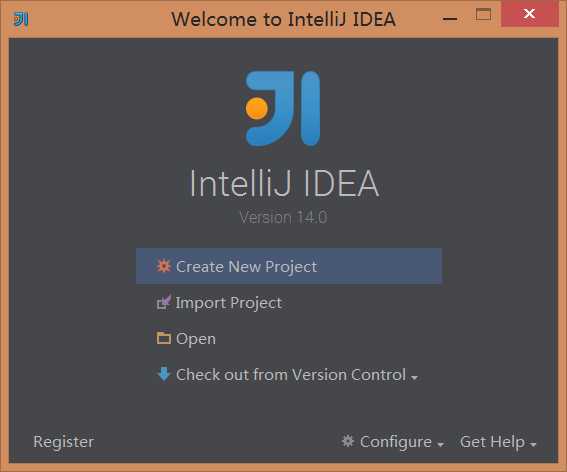Click the blue download arrow checkout icon
This screenshot has width=567, height=472.
coord(164,374)
